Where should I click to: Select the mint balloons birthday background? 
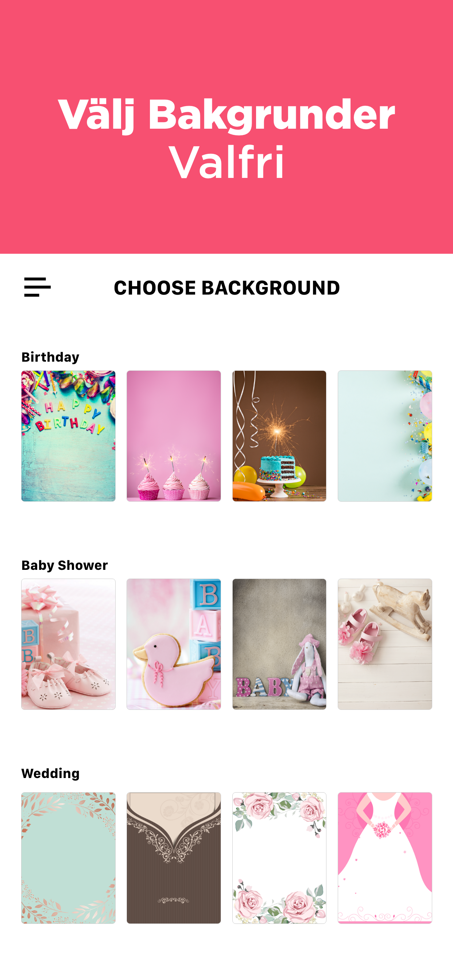pyautogui.click(x=385, y=436)
